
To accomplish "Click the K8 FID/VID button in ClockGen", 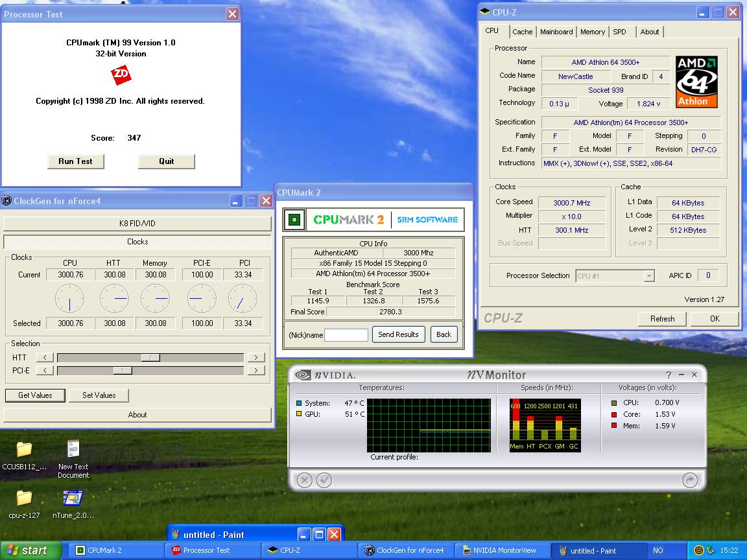I will click(x=137, y=224).
